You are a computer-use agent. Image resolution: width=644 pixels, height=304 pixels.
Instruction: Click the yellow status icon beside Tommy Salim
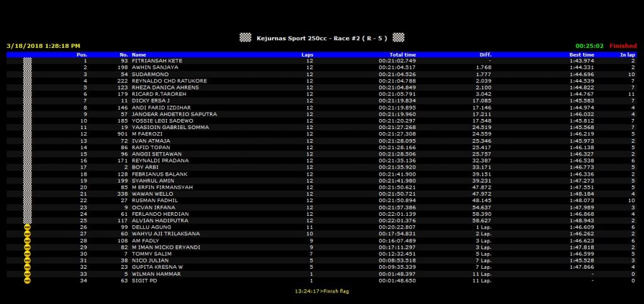(27, 254)
